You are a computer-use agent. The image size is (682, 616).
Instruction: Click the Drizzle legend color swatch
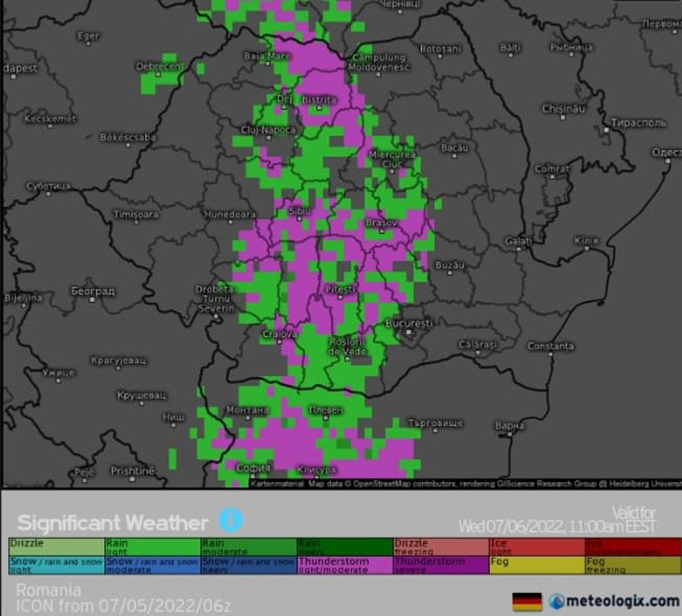click(56, 546)
